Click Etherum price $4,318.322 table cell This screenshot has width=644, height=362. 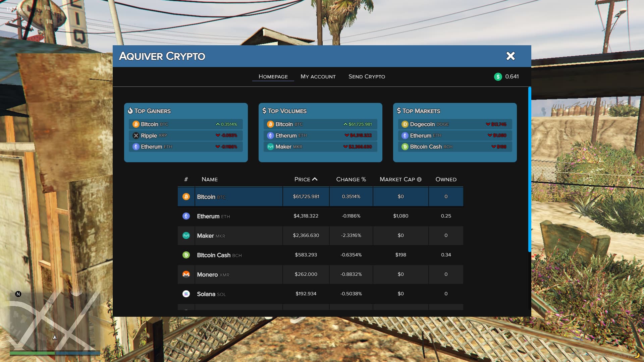(x=306, y=216)
